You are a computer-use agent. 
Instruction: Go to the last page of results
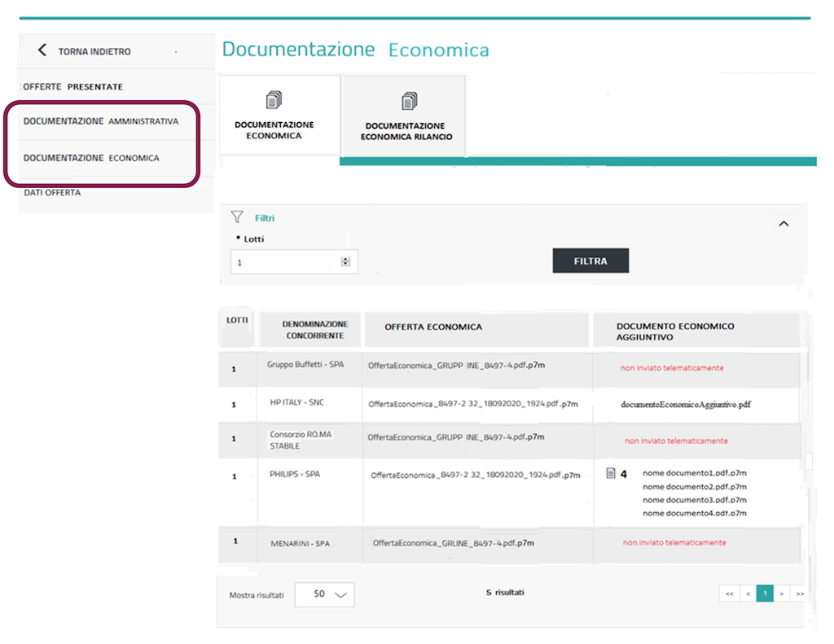point(800,594)
